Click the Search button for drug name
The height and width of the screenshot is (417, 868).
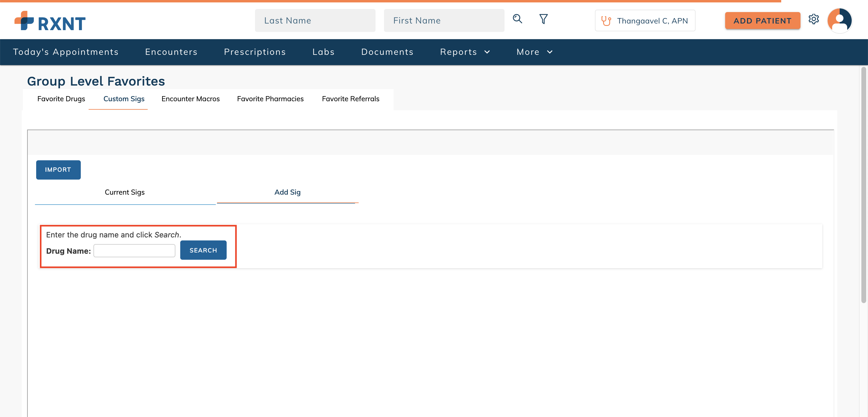pos(203,250)
